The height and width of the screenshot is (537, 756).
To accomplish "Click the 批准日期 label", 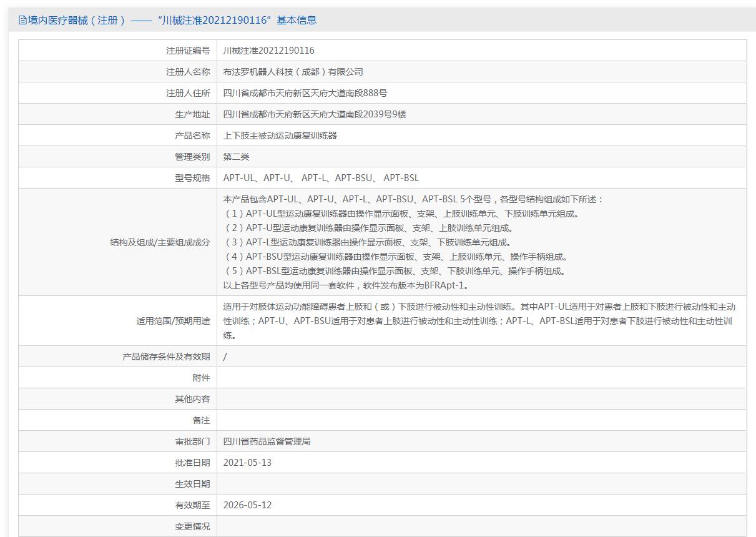I will (x=192, y=463).
